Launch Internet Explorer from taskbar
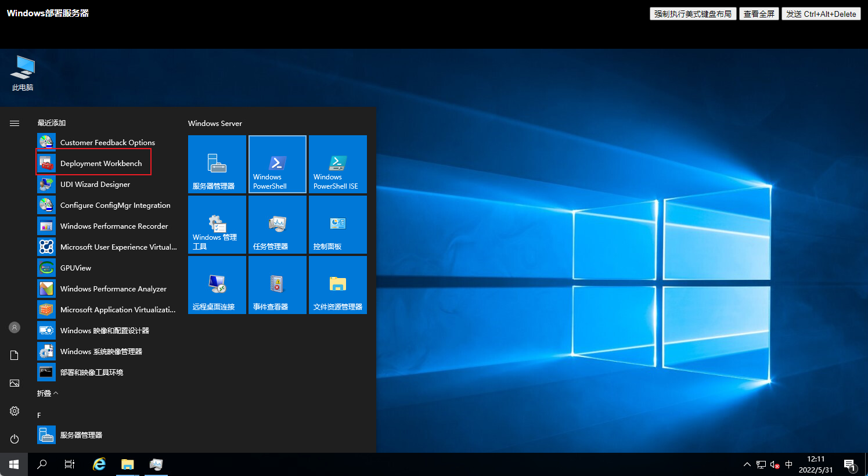The width and height of the screenshot is (868, 476). (x=99, y=464)
